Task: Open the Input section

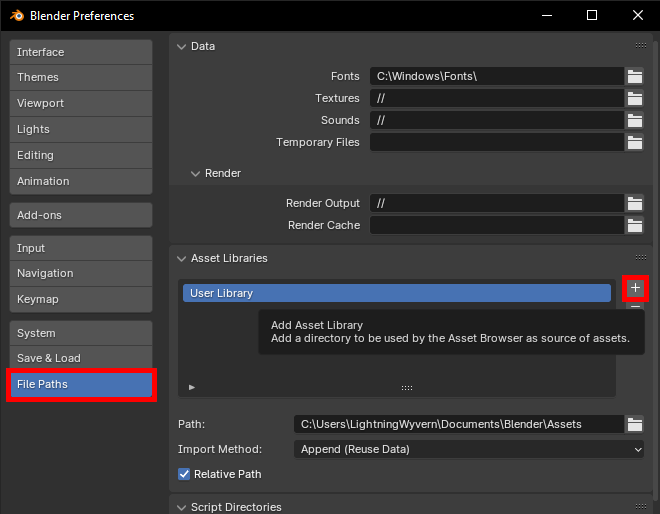Action: click(x=81, y=248)
